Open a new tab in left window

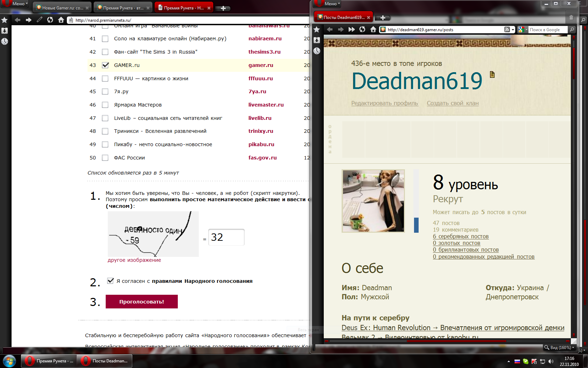(x=223, y=8)
